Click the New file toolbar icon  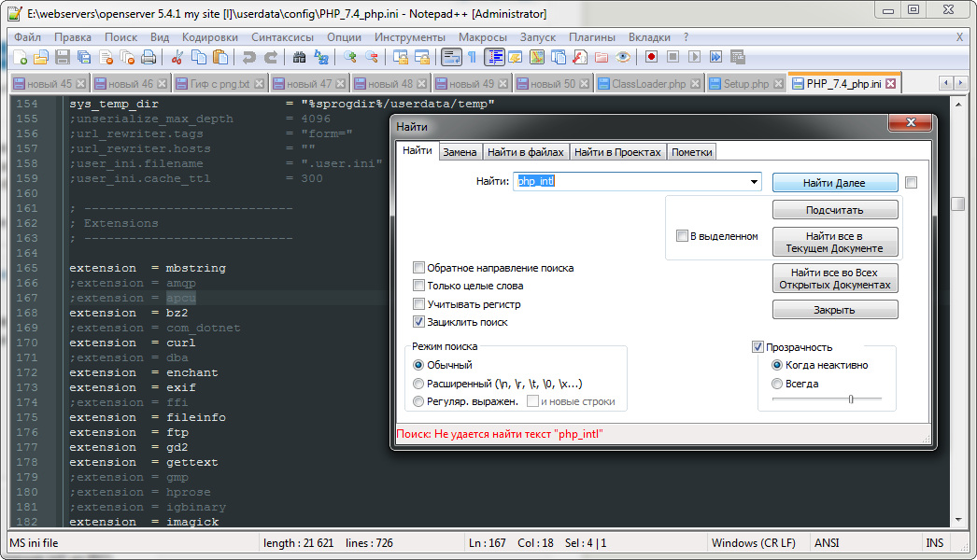20,57
